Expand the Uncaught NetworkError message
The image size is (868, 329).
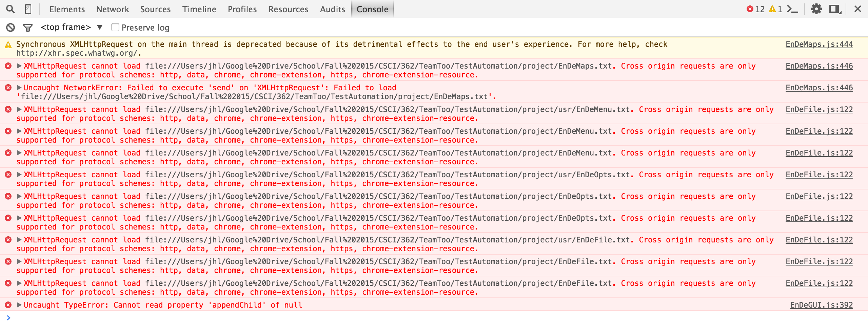coord(19,87)
